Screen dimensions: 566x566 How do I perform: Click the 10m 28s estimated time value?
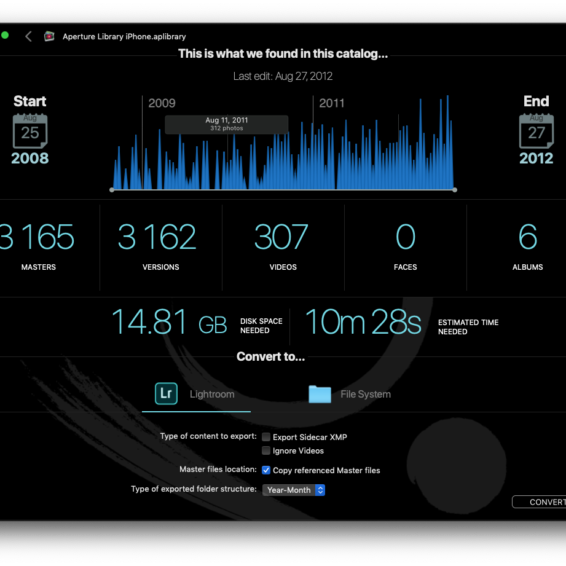363,322
